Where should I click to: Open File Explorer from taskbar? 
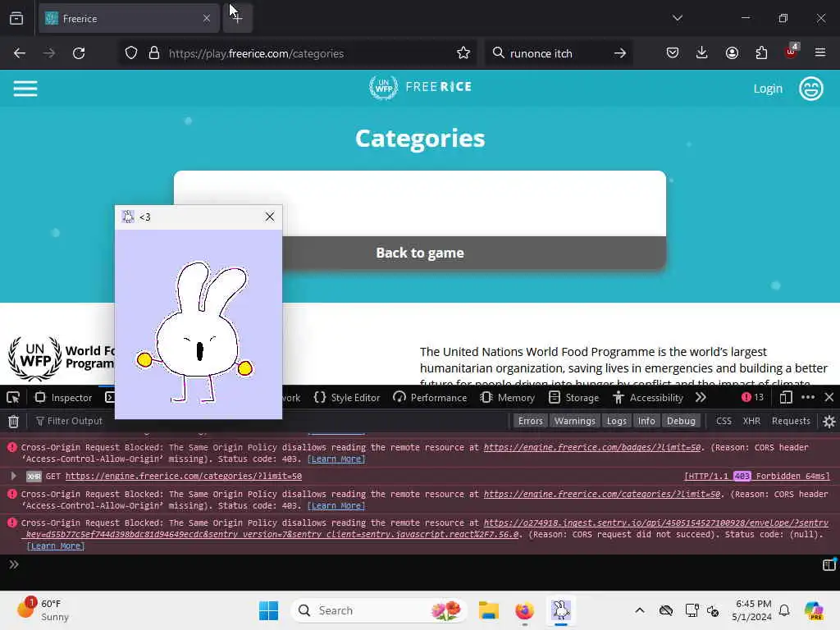[489, 610]
